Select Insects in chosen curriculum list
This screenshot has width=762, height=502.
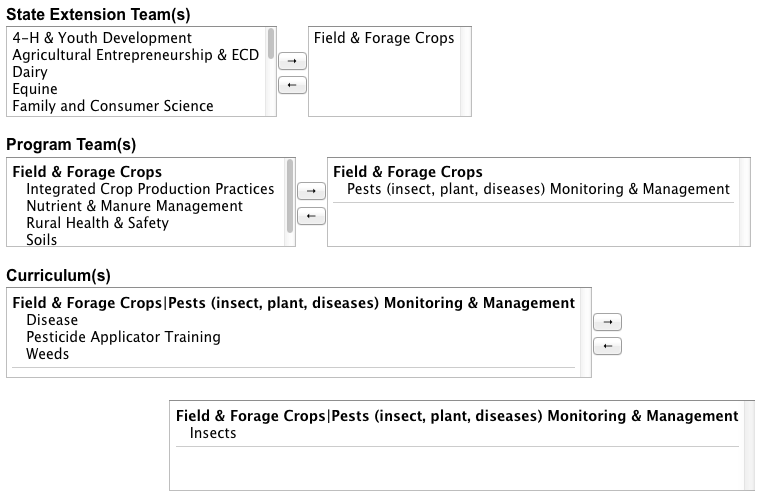coord(213,433)
